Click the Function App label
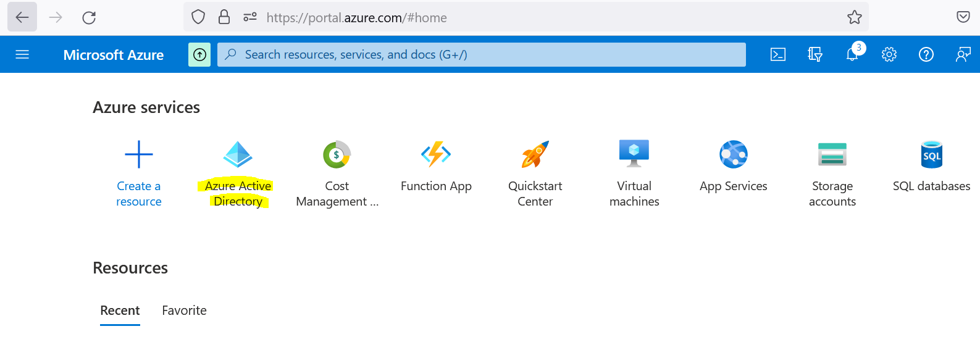The width and height of the screenshot is (980, 342). tap(436, 186)
